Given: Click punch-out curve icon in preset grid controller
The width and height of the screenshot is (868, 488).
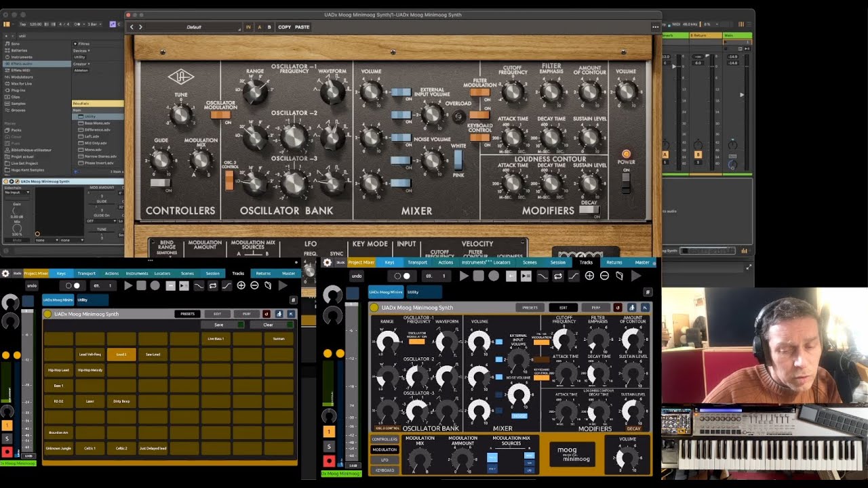Looking at the screenshot, I should click(226, 286).
